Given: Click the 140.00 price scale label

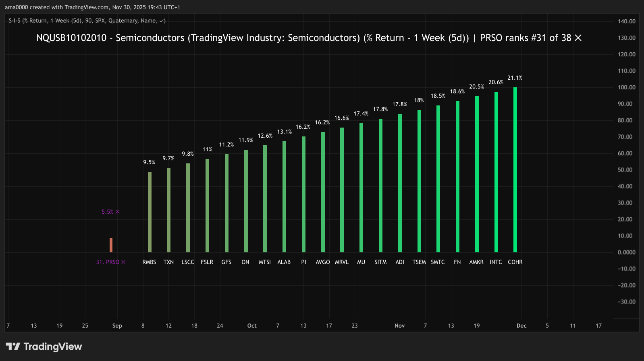Looking at the screenshot, I should [627, 21].
